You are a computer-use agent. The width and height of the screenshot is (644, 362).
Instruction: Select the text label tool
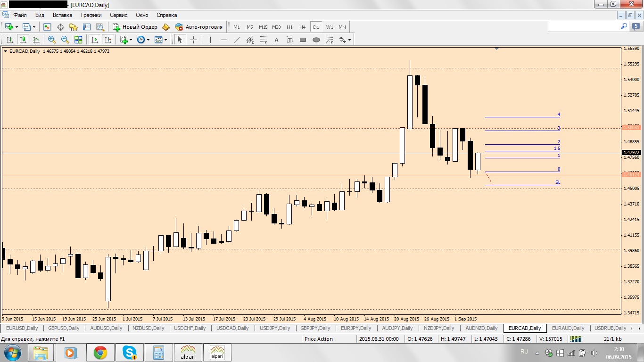pyautogui.click(x=289, y=40)
